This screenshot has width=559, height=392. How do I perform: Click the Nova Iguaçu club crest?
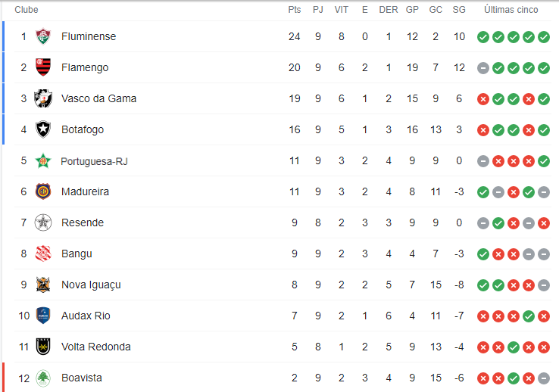click(43, 285)
